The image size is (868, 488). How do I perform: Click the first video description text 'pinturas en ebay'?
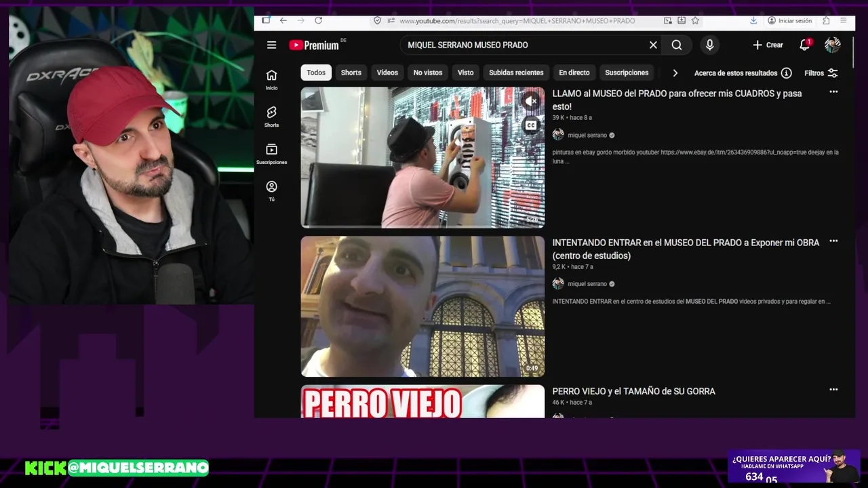(x=696, y=157)
